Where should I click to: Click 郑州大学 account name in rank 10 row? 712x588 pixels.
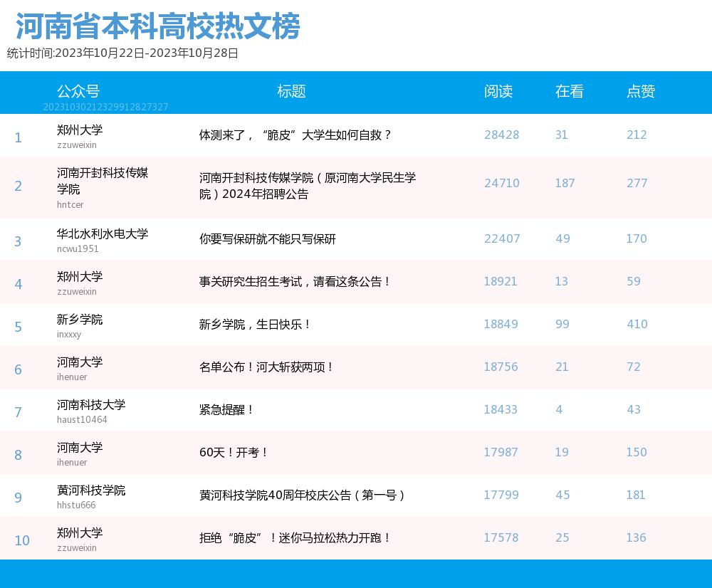pyautogui.click(x=80, y=532)
